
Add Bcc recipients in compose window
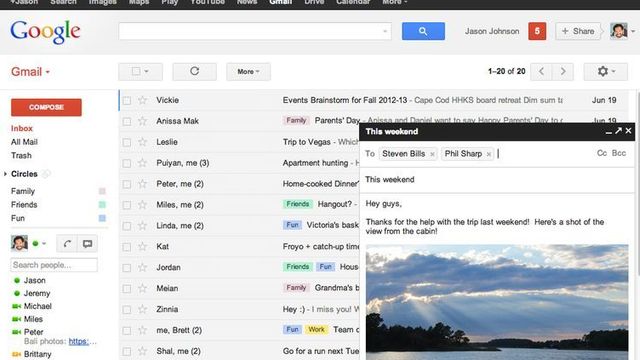(619, 153)
